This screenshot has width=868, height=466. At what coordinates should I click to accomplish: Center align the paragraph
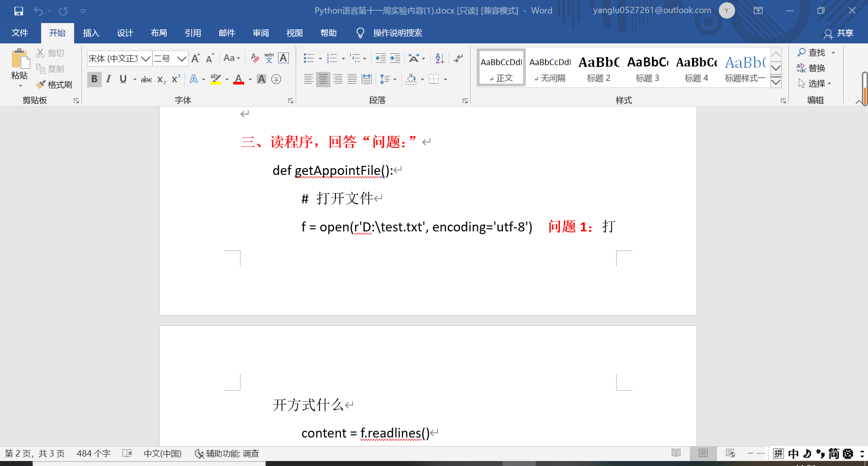tap(323, 79)
